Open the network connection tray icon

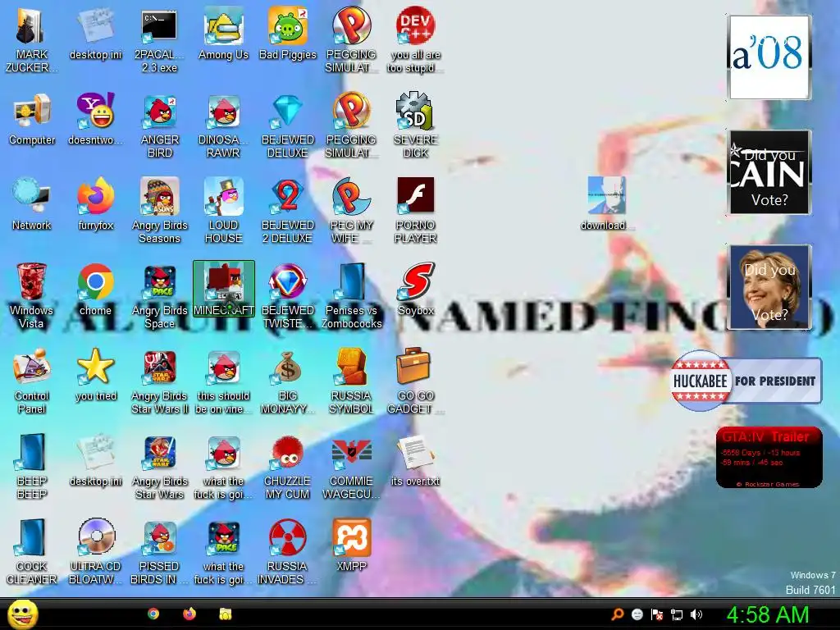677,614
